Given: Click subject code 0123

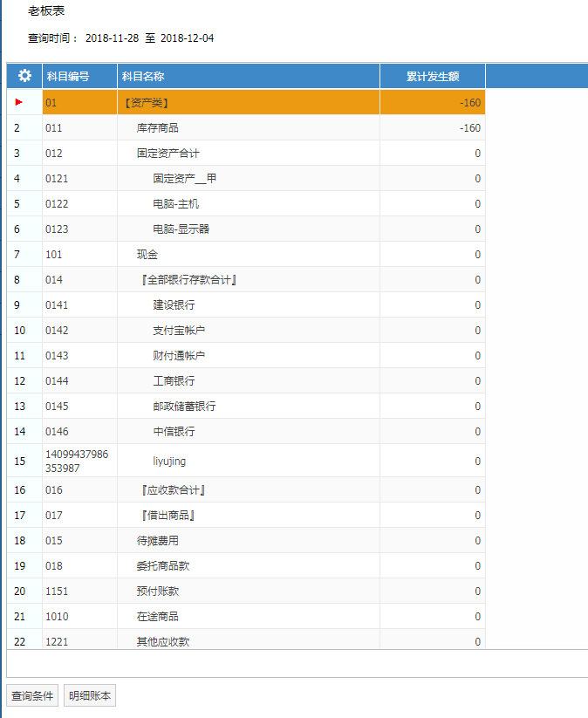Looking at the screenshot, I should pos(57,229).
